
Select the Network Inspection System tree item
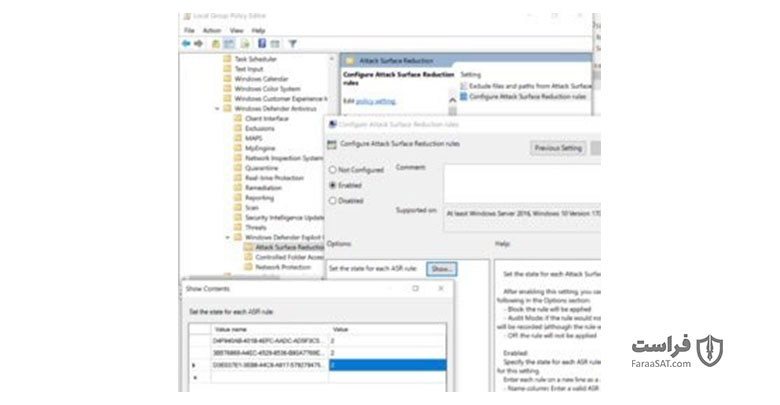point(284,158)
